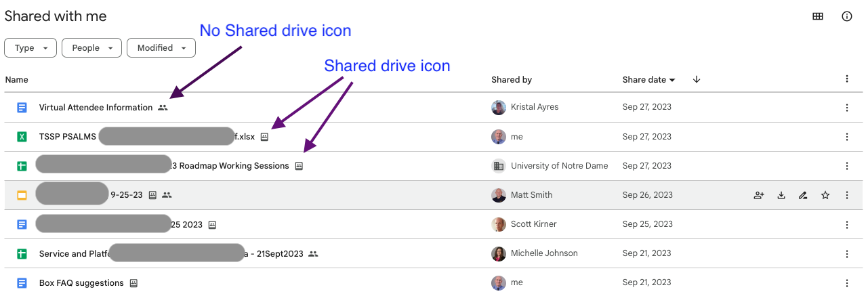Select Sep 25, 2023 share date
Screen dimensions: 868x296
(x=648, y=224)
